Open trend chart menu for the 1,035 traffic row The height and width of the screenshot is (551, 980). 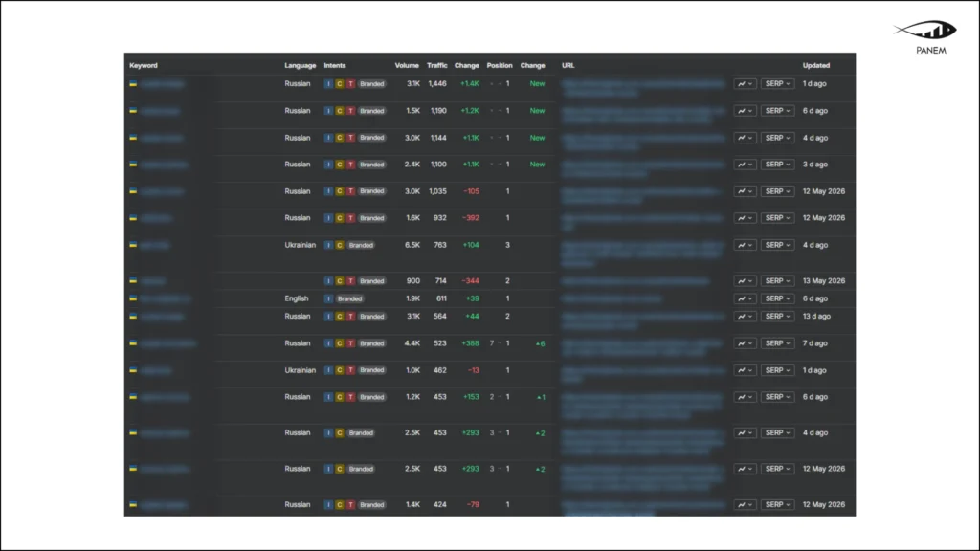[x=745, y=191]
